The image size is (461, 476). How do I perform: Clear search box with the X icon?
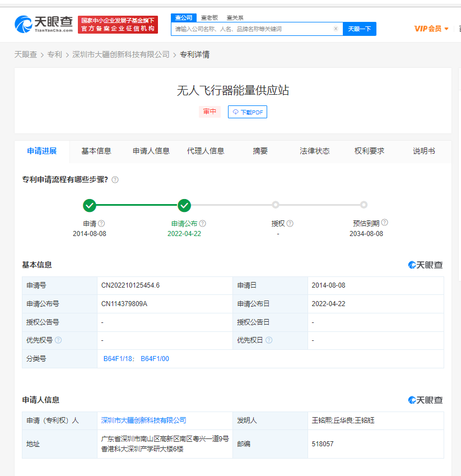336,29
